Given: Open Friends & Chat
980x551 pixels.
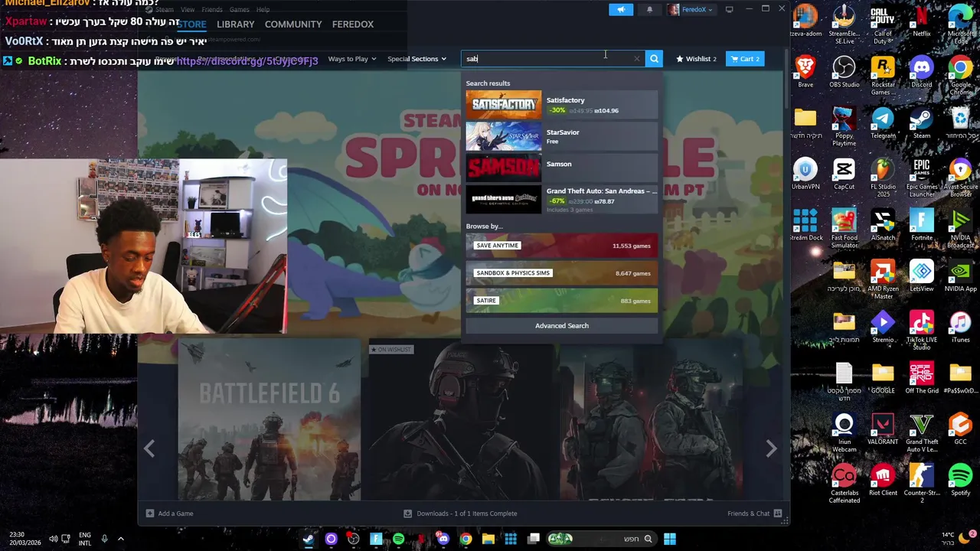Looking at the screenshot, I should pyautogui.click(x=754, y=514).
